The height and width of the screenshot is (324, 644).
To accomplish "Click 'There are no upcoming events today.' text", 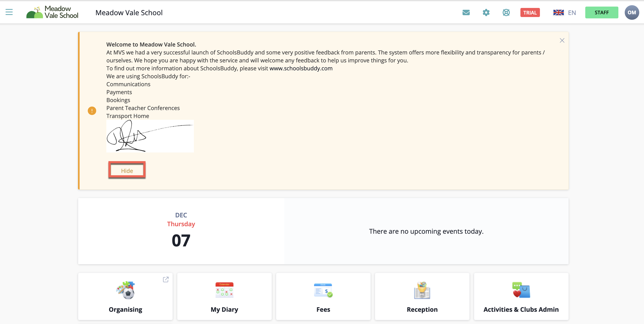I will tap(426, 231).
